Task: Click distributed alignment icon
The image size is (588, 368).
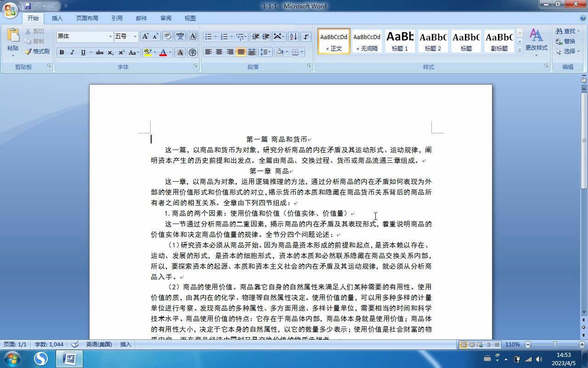Action: click(x=252, y=52)
